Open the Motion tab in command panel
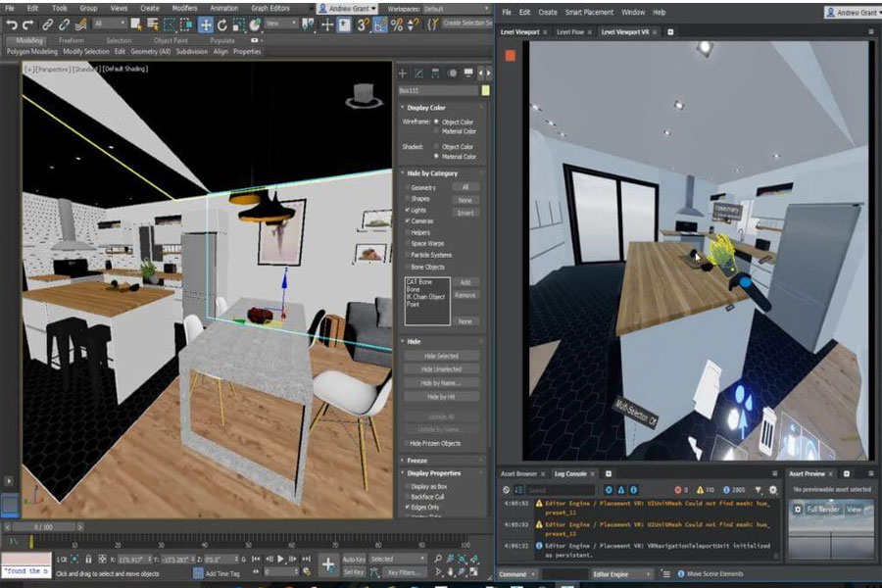The height and width of the screenshot is (588, 882). point(452,73)
